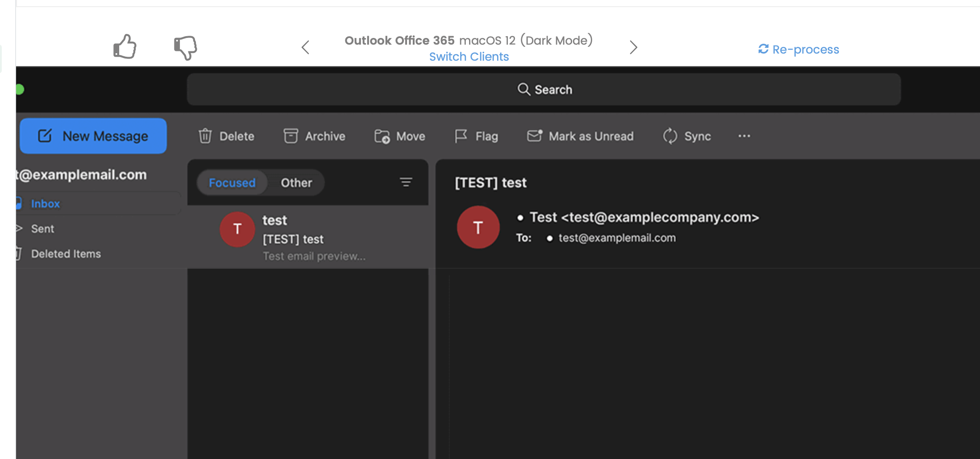The image size is (980, 459).
Task: Click the Archive box icon
Action: click(291, 136)
